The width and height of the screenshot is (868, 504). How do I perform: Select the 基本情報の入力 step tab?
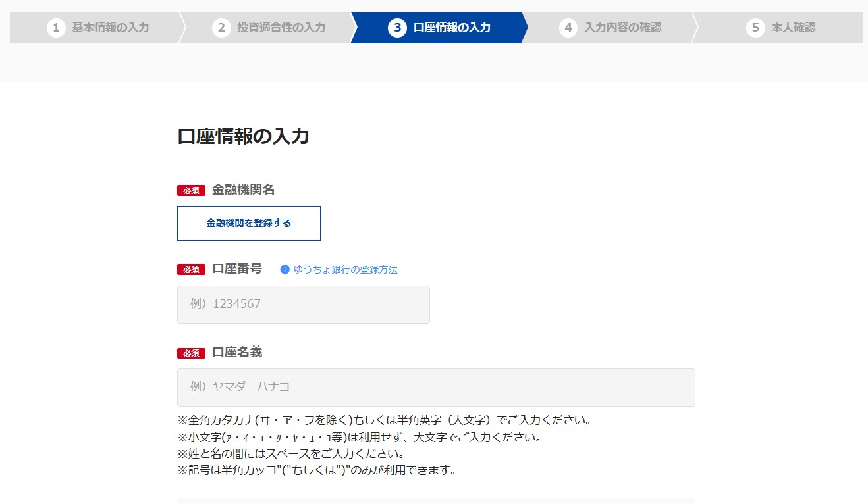click(x=99, y=28)
